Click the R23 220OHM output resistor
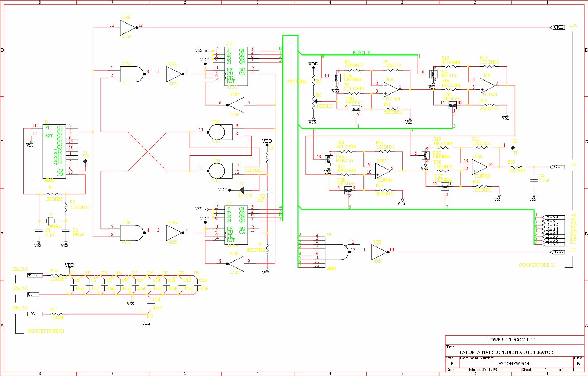The height and width of the screenshot is (376, 588). tap(516, 167)
